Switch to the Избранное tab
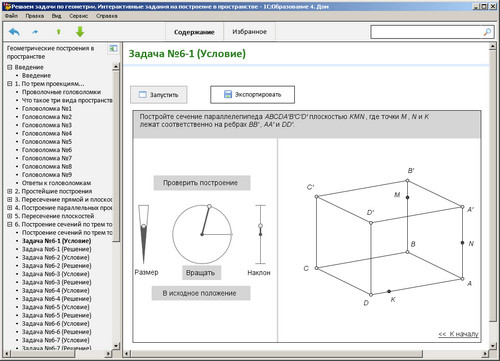Viewport: 500px width, 361px height. tap(250, 32)
